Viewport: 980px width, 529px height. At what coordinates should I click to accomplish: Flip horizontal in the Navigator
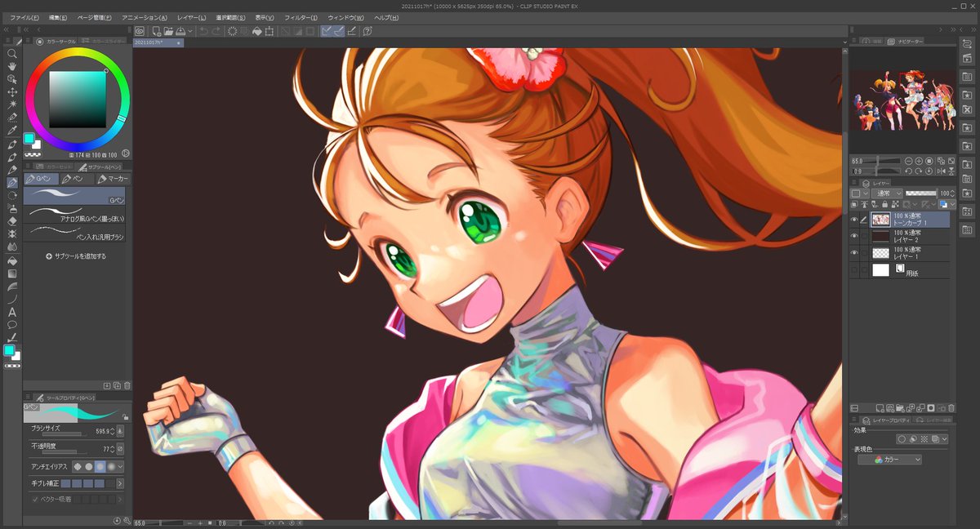point(942,171)
